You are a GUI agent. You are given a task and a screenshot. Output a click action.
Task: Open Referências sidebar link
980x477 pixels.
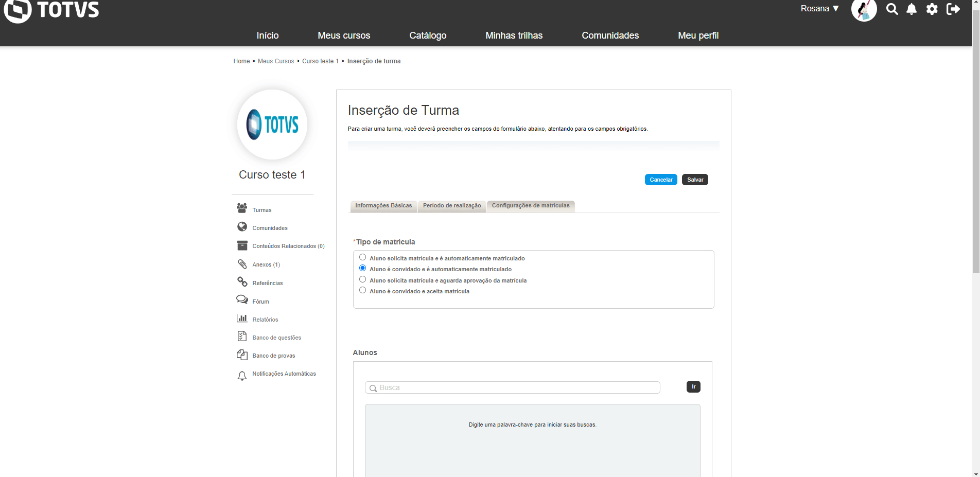(268, 283)
